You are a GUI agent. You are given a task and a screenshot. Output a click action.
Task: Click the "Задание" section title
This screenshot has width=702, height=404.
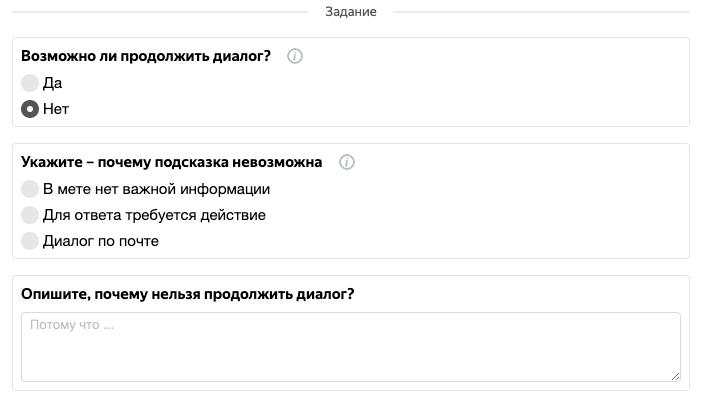(x=351, y=12)
